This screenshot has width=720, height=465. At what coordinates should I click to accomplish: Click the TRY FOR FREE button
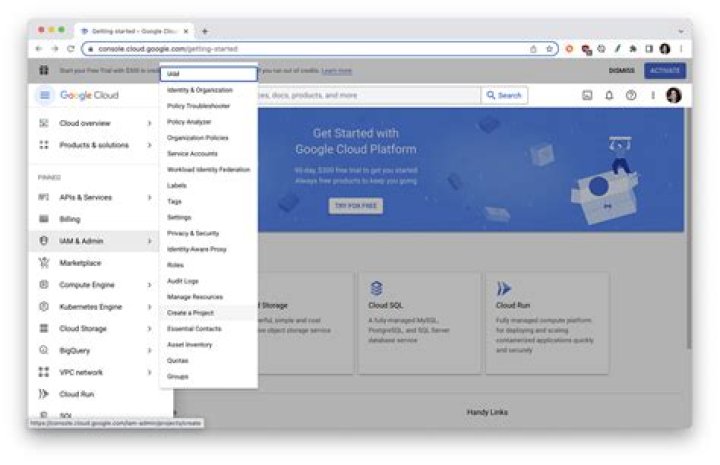pyautogui.click(x=356, y=206)
